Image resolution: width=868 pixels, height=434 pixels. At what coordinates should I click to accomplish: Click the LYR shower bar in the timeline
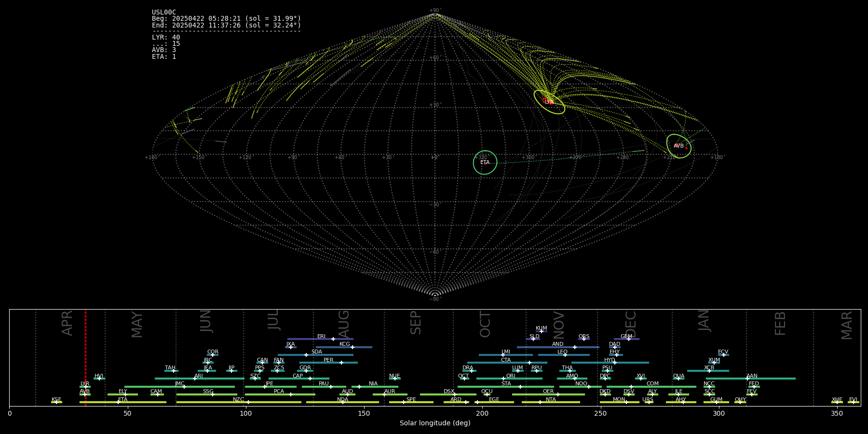[85, 387]
